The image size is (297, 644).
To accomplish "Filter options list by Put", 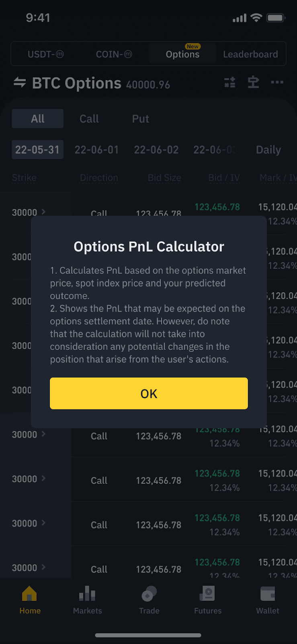I will 141,119.
